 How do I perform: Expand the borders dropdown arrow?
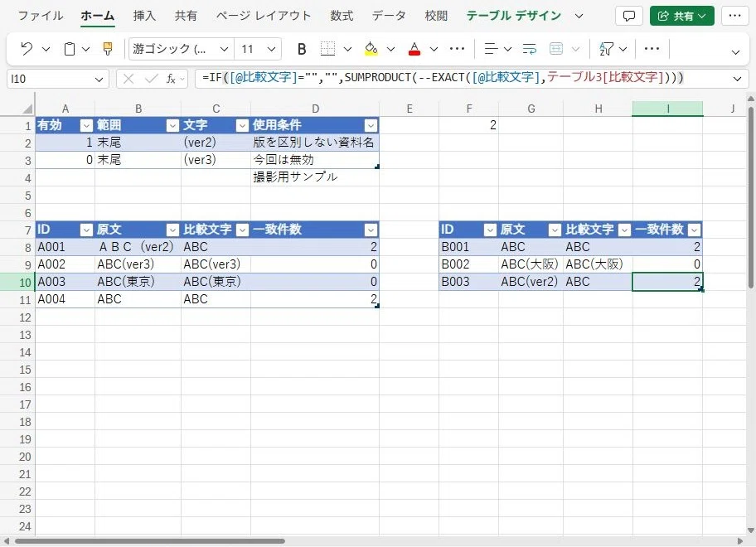[x=347, y=49]
